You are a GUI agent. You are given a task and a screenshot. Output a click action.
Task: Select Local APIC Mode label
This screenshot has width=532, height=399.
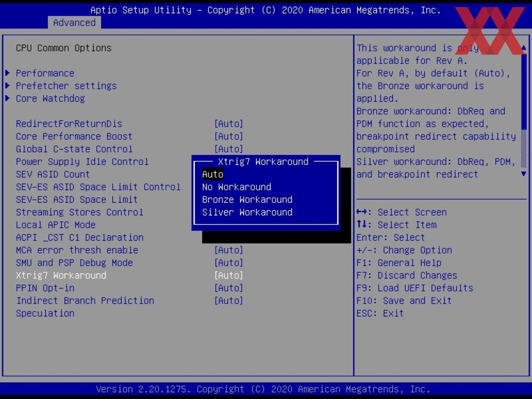(56, 225)
